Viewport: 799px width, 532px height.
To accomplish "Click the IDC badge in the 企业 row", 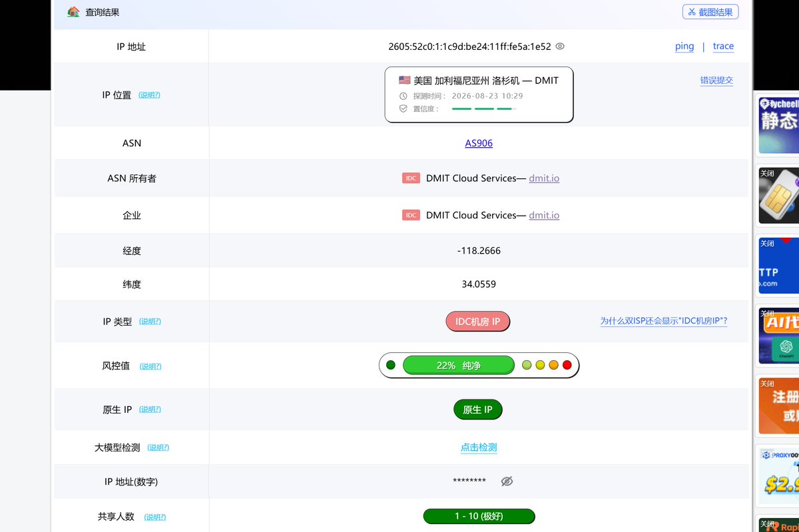I will pyautogui.click(x=411, y=215).
